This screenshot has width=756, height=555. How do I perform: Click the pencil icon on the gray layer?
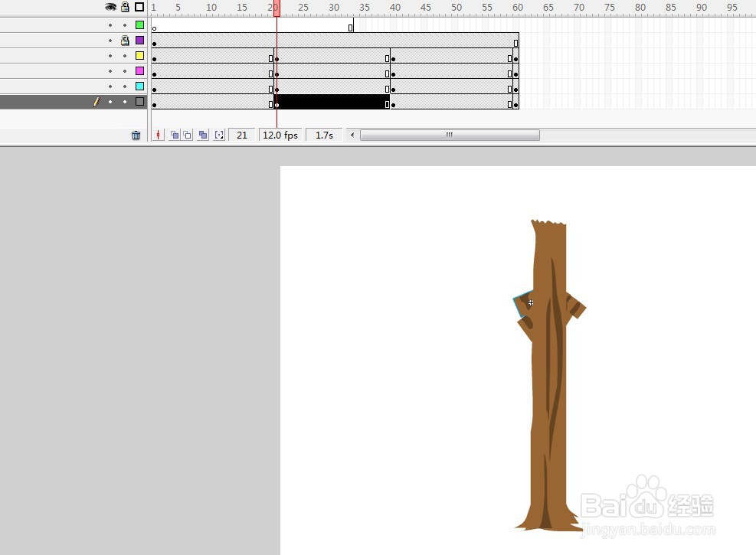click(97, 102)
